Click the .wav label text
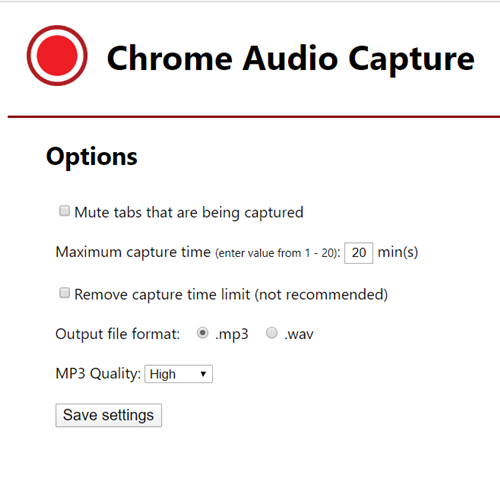This screenshot has width=500, height=484. (299, 334)
